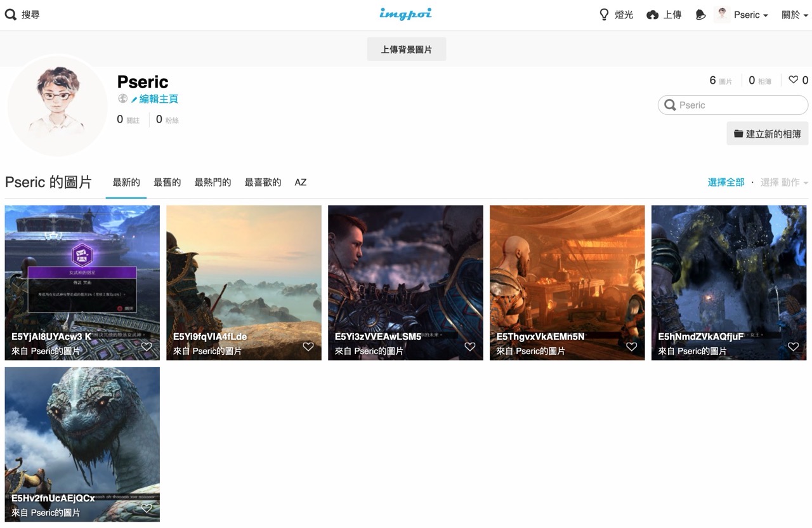Click the 上傳 upload label in header

[x=672, y=15]
